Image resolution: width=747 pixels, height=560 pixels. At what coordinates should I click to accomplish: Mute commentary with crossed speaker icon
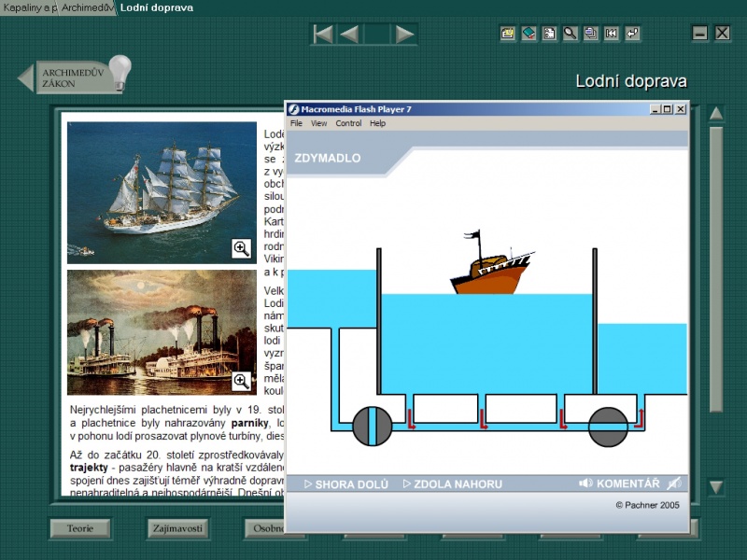pyautogui.click(x=674, y=483)
